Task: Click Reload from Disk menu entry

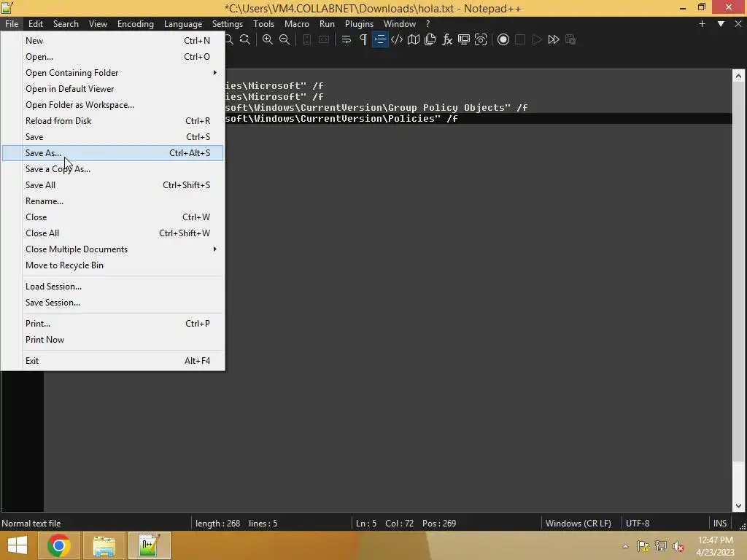Action: pyautogui.click(x=113, y=121)
